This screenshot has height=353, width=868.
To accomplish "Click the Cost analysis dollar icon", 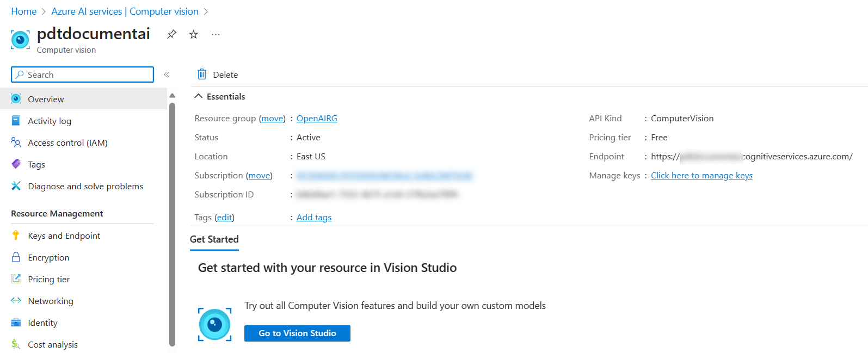I will (x=16, y=344).
